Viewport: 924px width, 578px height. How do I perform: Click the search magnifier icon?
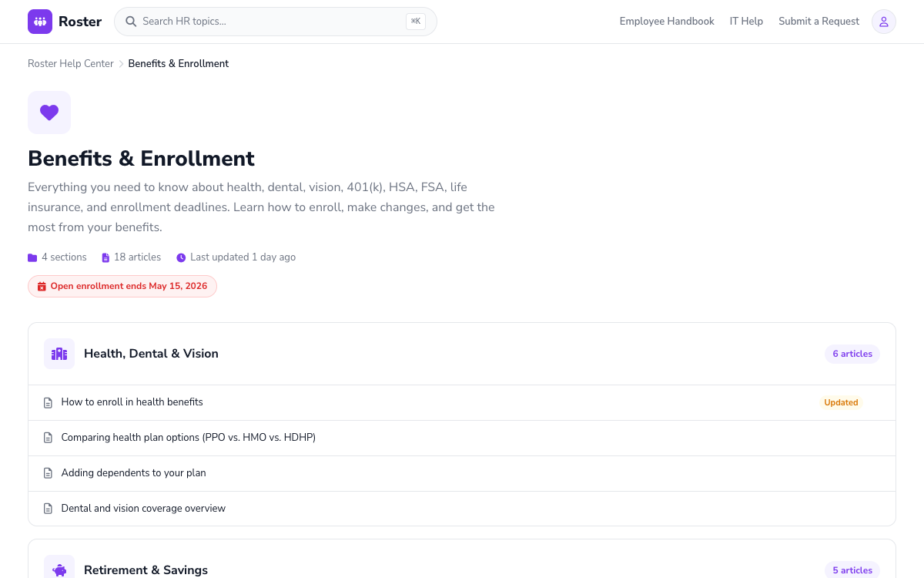131,22
